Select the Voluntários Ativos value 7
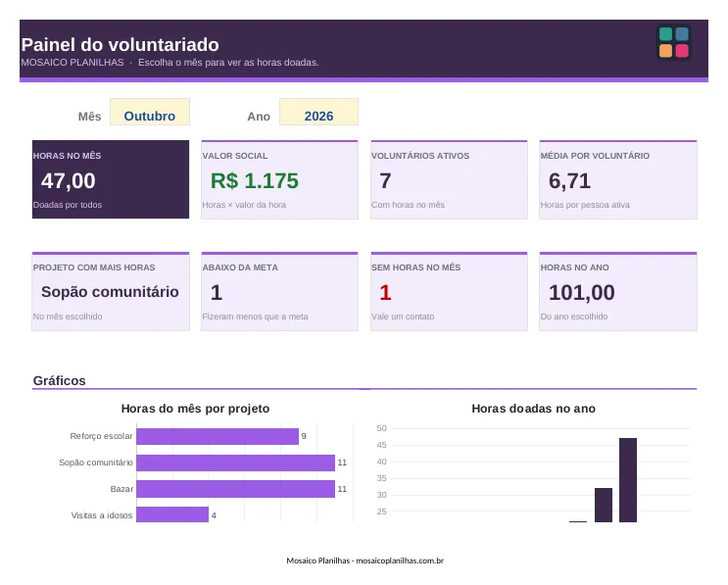The height and width of the screenshot is (585, 728). pyautogui.click(x=385, y=181)
